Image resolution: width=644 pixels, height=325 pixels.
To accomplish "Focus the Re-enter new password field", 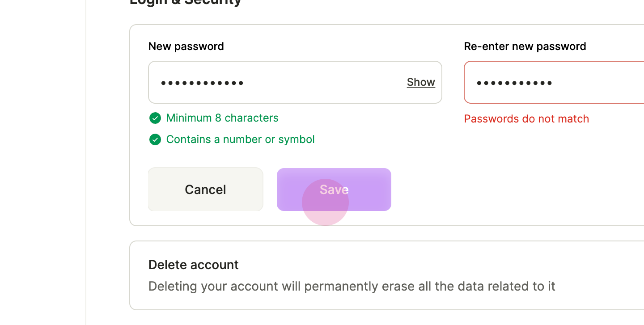I will [x=554, y=82].
